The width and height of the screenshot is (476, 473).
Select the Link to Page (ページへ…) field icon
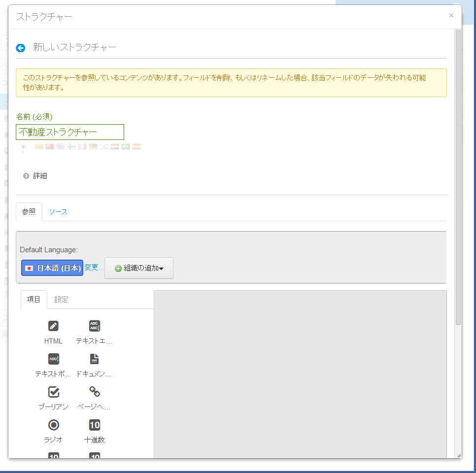[x=95, y=392]
